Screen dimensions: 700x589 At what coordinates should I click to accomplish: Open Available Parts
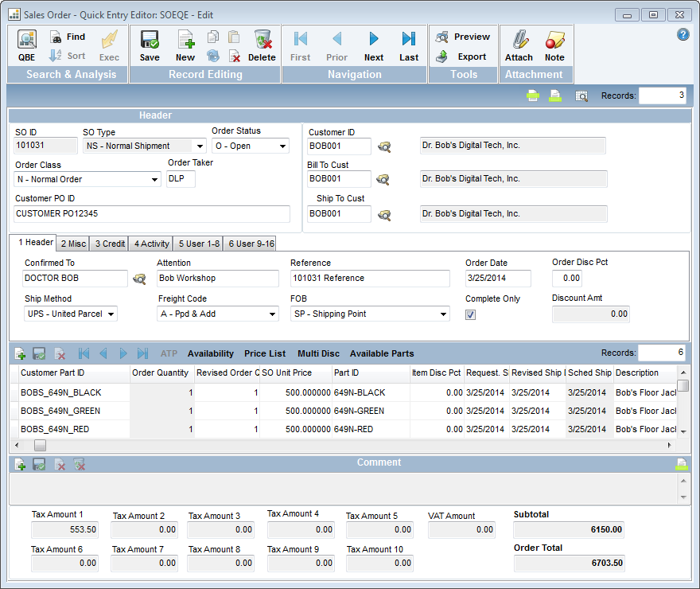(382, 353)
